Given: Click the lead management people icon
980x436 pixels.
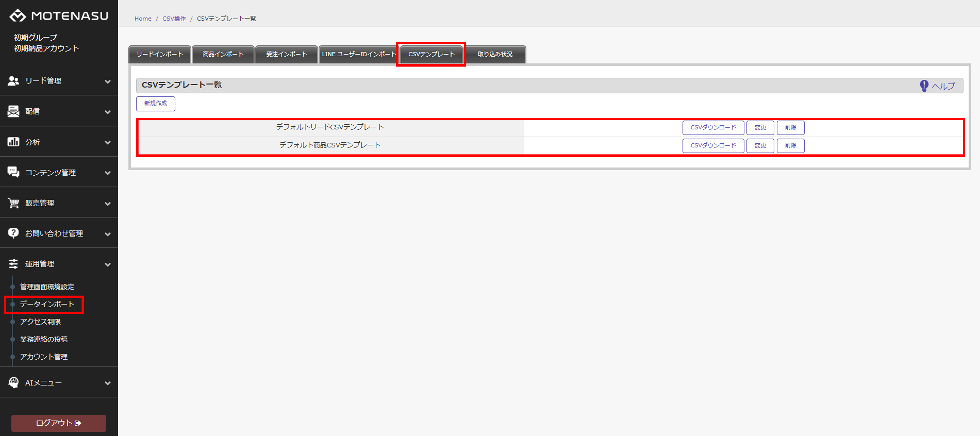Looking at the screenshot, I should click(13, 81).
